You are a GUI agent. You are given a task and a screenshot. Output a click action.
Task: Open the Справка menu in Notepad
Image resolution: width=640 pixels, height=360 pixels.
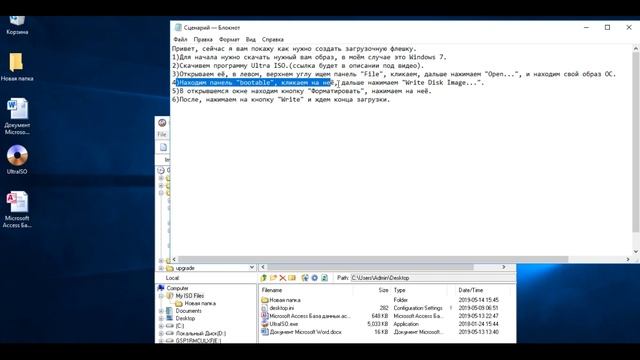tap(273, 40)
